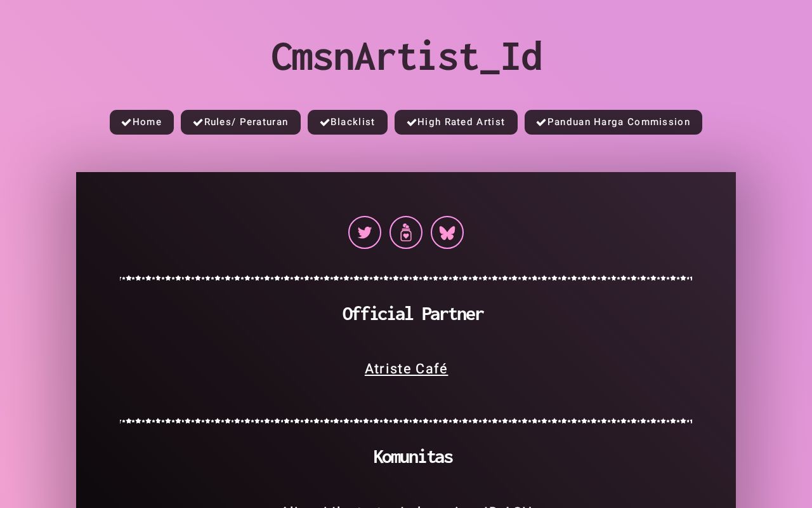This screenshot has height=508, width=812.
Task: Click the checkmark icon on the Blacklist button
Action: (x=325, y=122)
